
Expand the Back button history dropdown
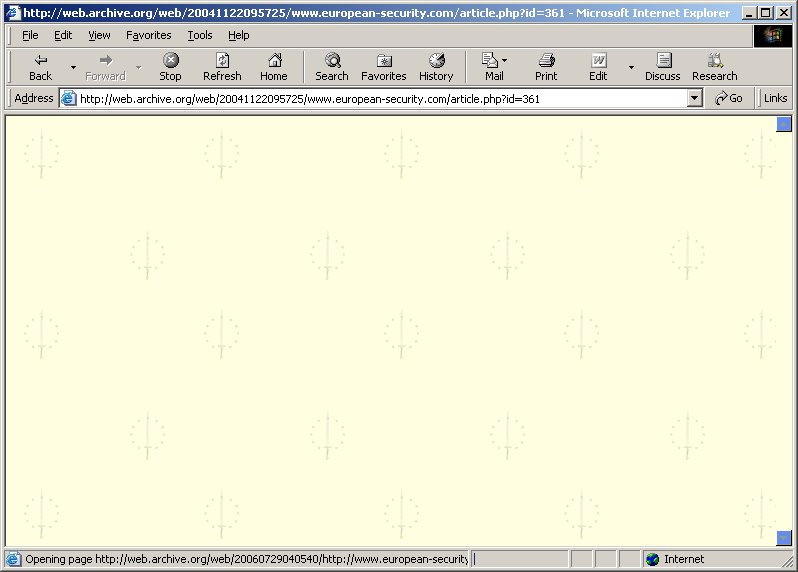[73, 68]
